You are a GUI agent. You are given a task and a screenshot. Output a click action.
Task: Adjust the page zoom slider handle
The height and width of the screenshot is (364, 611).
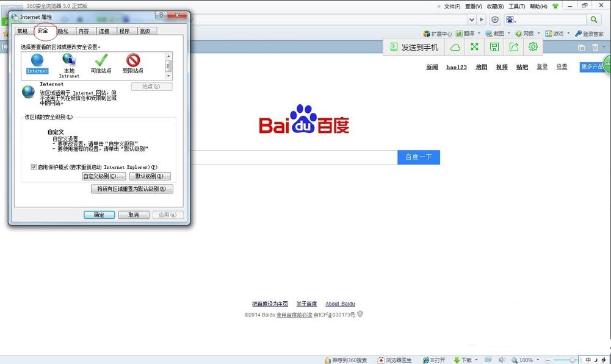(x=572, y=360)
